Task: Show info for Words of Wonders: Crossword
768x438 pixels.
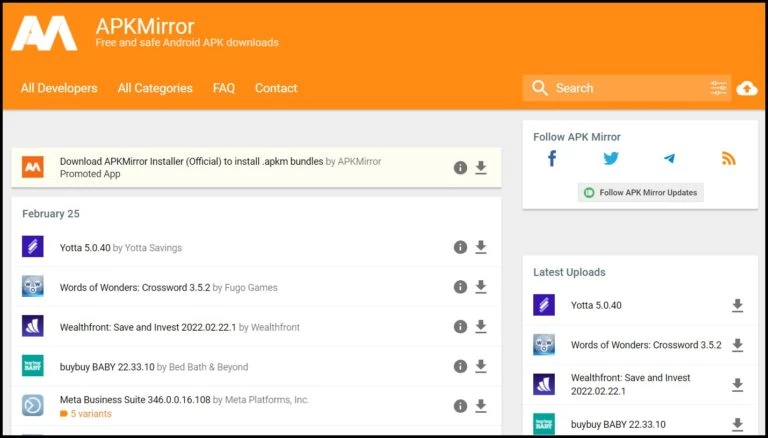Action: click(460, 287)
